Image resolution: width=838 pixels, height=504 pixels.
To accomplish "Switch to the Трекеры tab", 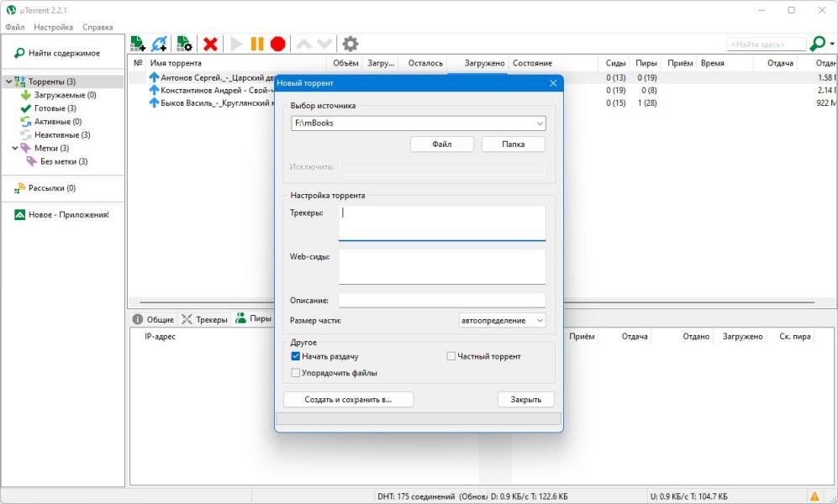I will (205, 319).
